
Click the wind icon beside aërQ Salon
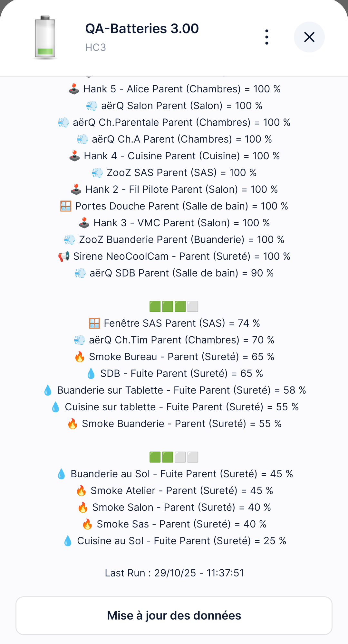(92, 106)
